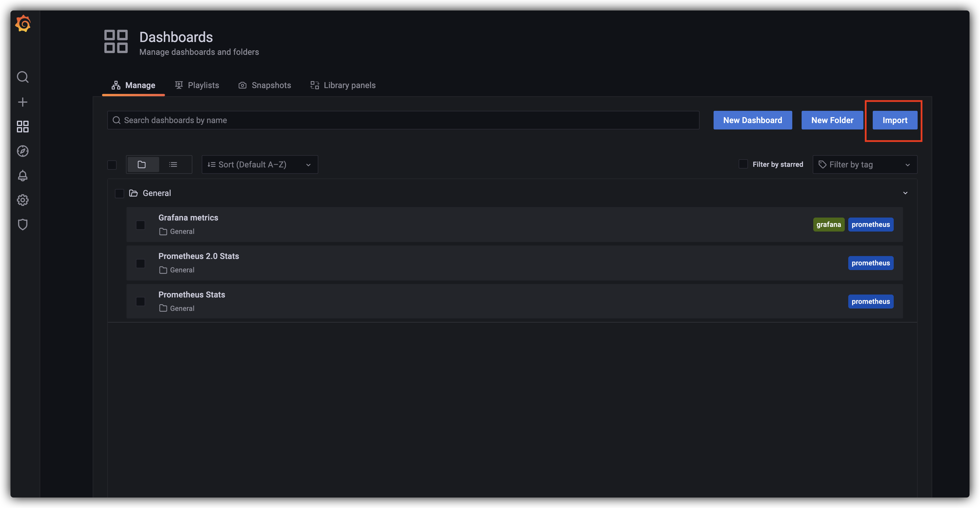
Task: Click the plus Create icon in sidebar
Action: pos(23,102)
